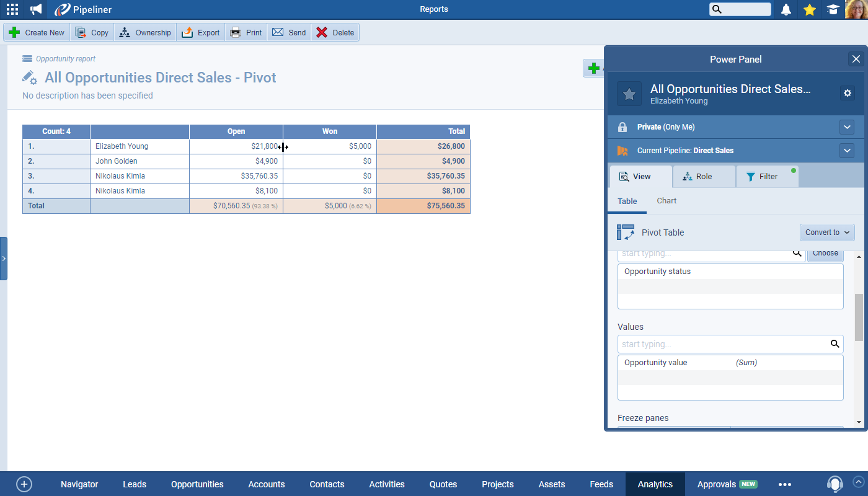Expand the Current Pipeline Direct Sales section
Viewport: 868px width, 496px height.
pos(847,151)
